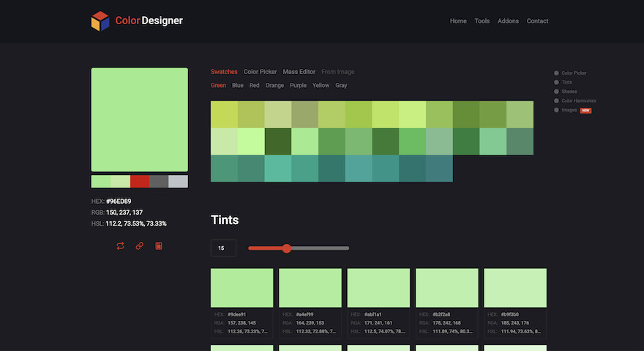
Task: Select the Gray swatch category
Action: (x=341, y=86)
